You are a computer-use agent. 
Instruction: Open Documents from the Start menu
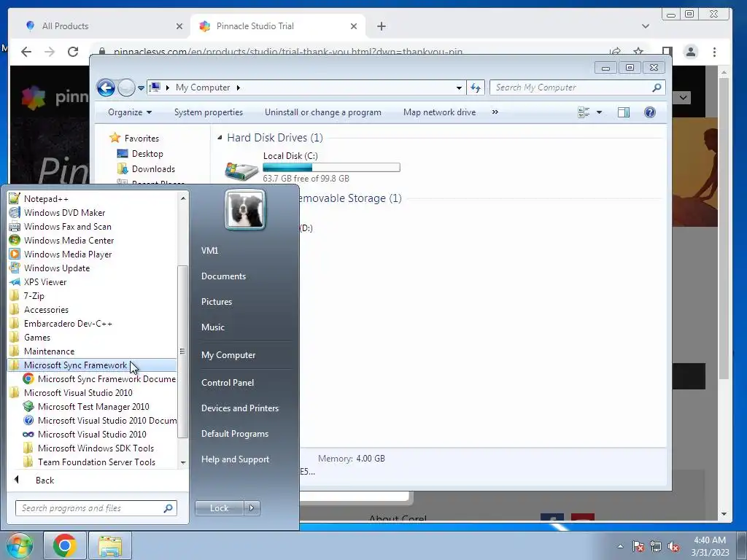(x=223, y=276)
